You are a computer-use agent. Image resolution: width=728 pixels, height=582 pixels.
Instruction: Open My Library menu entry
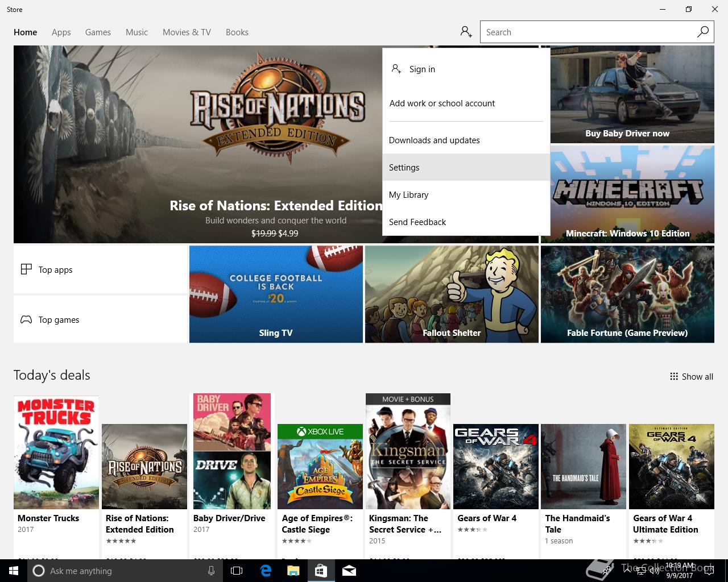tap(466, 194)
